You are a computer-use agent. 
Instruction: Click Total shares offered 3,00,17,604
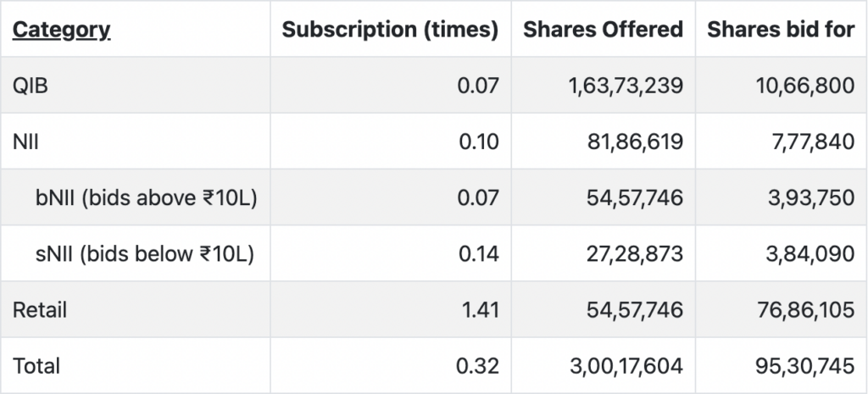tap(626, 366)
